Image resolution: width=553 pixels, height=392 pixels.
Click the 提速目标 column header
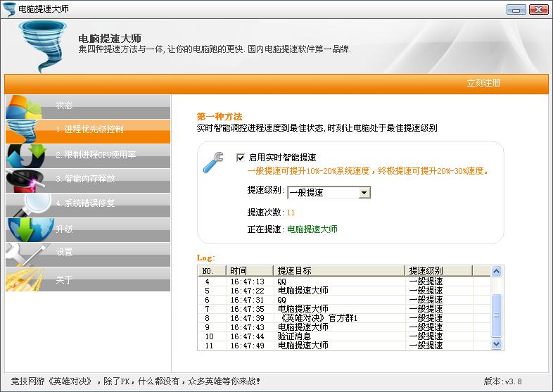point(338,271)
